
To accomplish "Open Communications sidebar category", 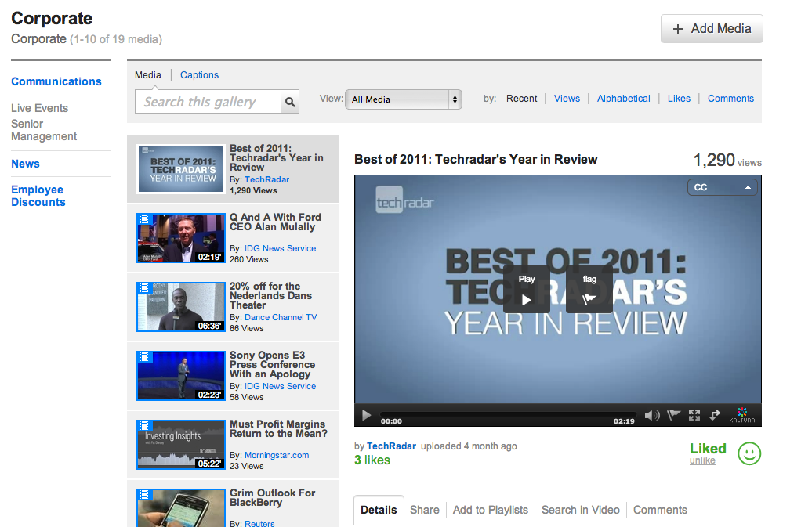I will point(56,81).
